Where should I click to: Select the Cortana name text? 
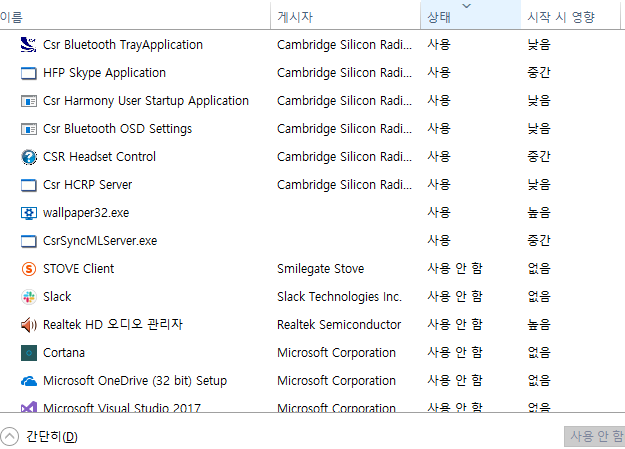click(x=64, y=353)
